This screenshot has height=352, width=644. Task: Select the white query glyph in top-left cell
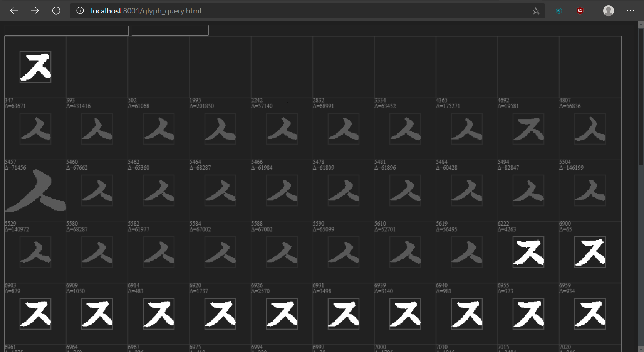pyautogui.click(x=35, y=67)
